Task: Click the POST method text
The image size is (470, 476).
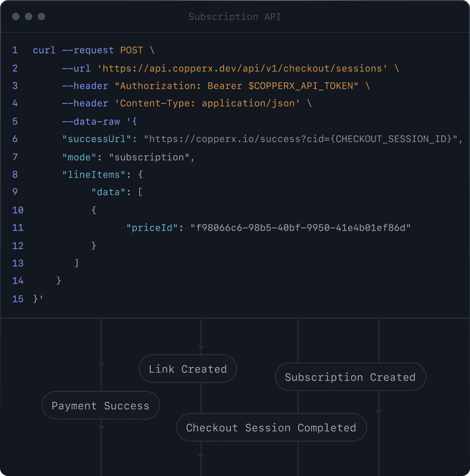Action: (x=131, y=50)
